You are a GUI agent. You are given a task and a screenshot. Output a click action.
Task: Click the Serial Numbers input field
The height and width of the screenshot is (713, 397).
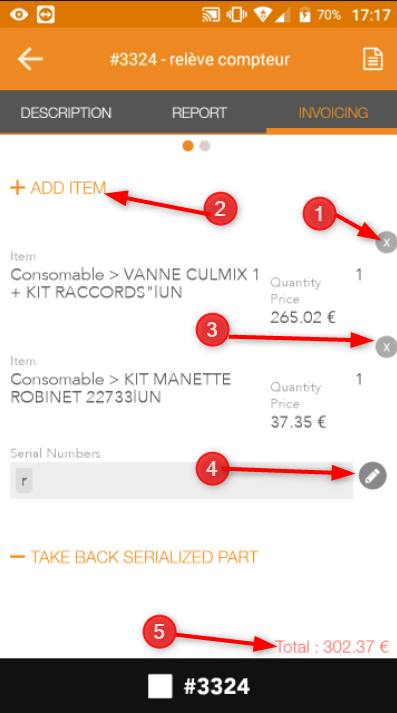click(181, 481)
